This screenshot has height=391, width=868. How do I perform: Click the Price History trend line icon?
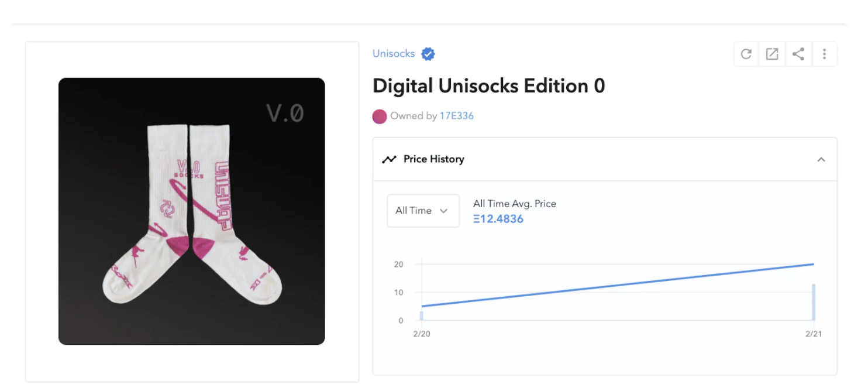click(x=389, y=159)
